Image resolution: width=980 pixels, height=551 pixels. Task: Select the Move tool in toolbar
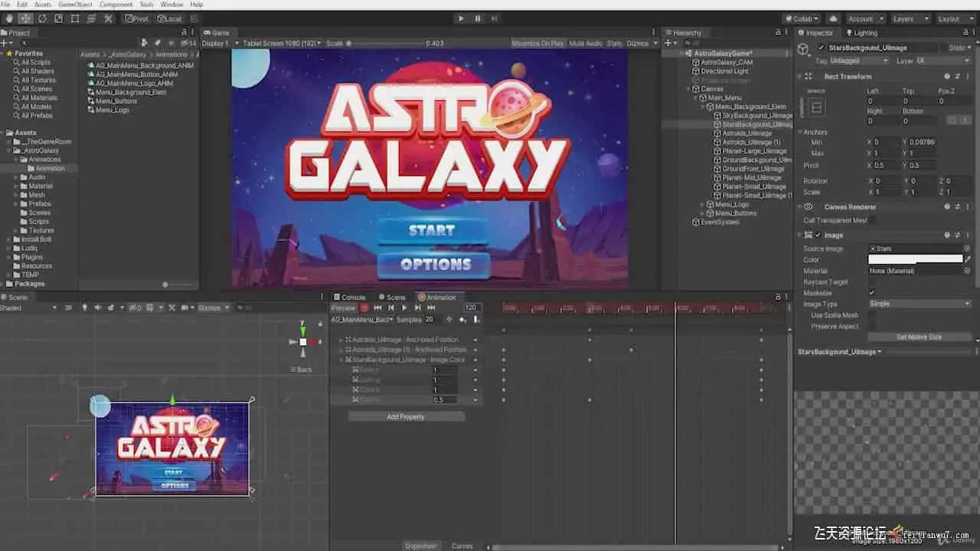pyautogui.click(x=25, y=18)
